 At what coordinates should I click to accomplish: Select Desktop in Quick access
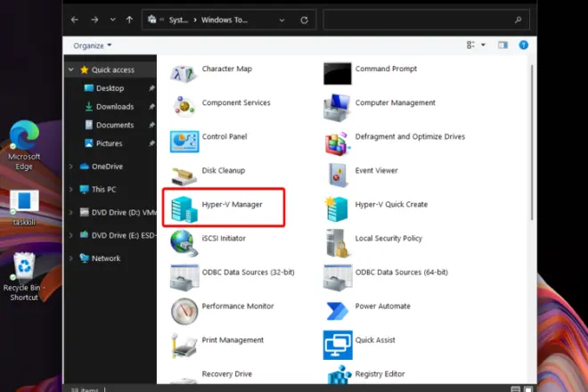point(110,88)
